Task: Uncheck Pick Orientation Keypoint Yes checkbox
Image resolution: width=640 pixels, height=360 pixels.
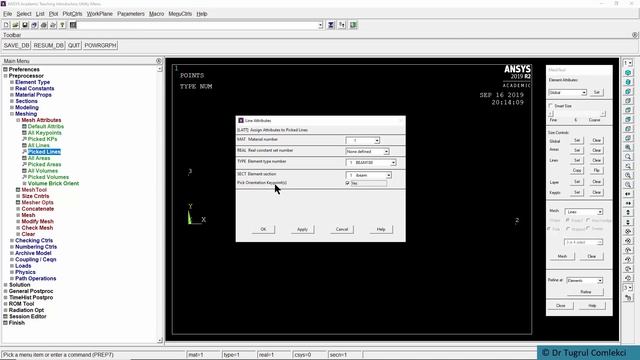Action: (x=347, y=183)
